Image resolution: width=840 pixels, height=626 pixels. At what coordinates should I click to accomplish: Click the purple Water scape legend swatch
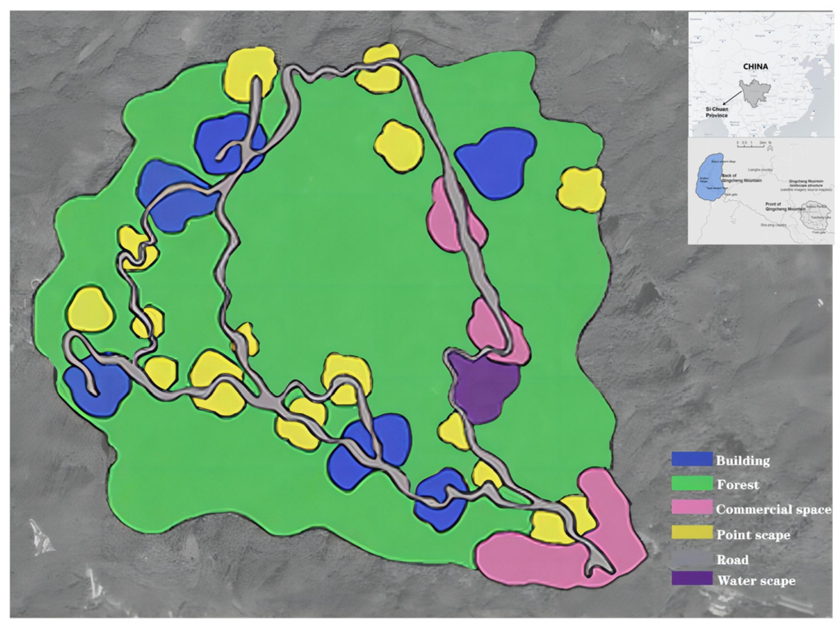click(x=692, y=578)
